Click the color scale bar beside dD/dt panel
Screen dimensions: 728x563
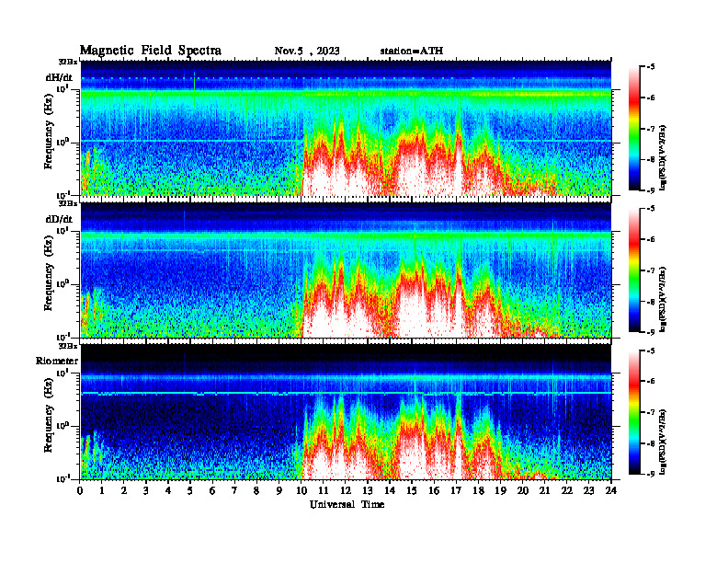[634, 270]
